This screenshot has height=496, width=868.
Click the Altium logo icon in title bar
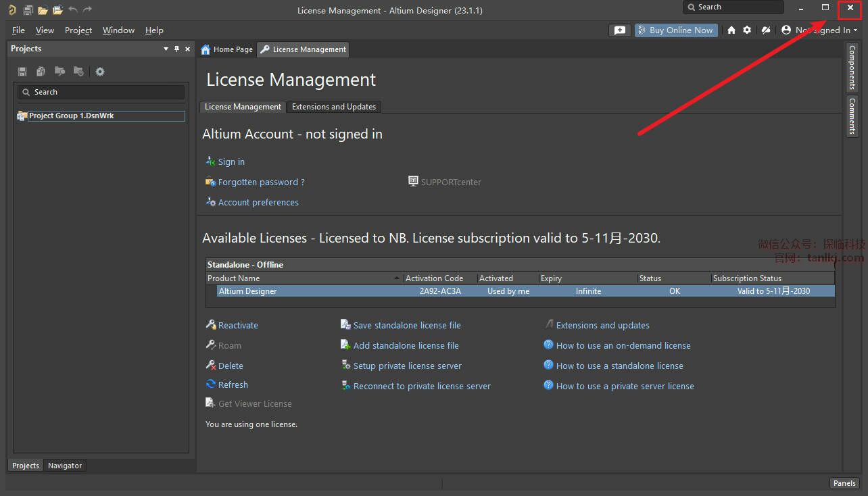pyautogui.click(x=12, y=9)
